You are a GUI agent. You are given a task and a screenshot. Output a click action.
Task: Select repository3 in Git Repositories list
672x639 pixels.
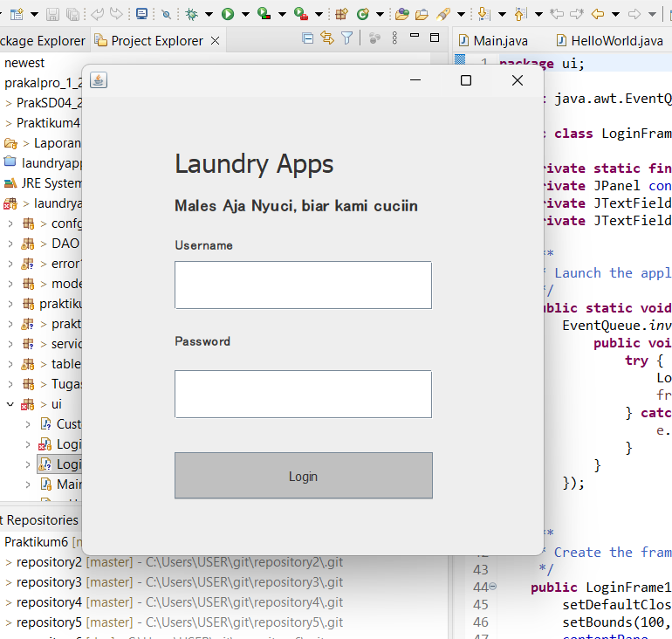click(49, 582)
